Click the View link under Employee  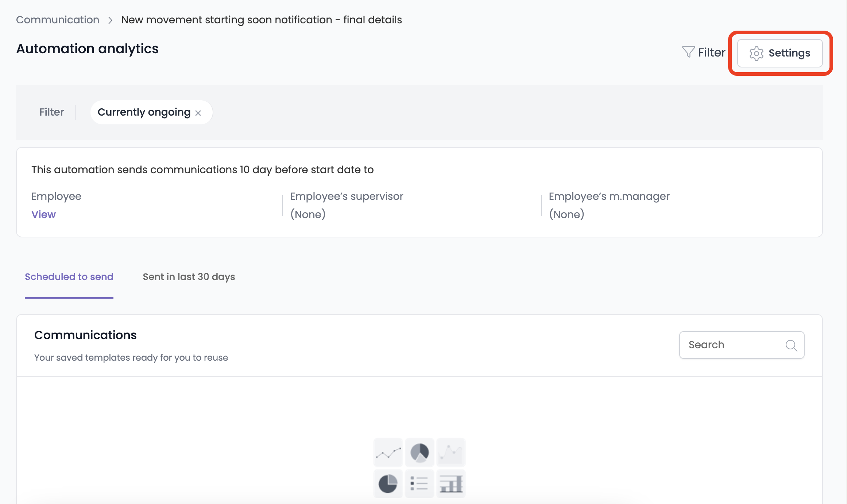[43, 214]
